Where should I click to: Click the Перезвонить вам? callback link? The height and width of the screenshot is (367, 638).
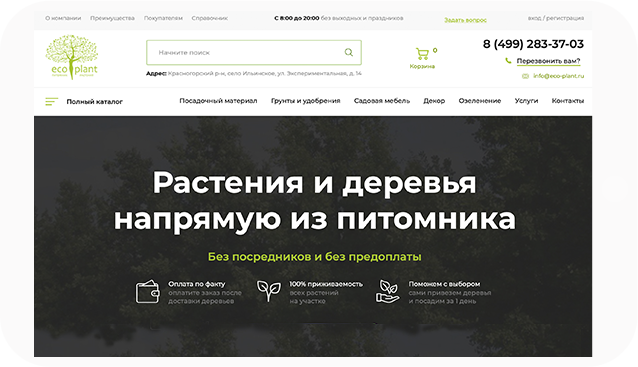(548, 61)
